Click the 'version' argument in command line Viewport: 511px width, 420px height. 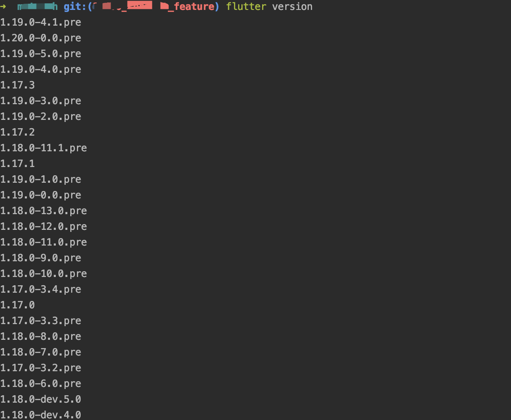tap(292, 7)
